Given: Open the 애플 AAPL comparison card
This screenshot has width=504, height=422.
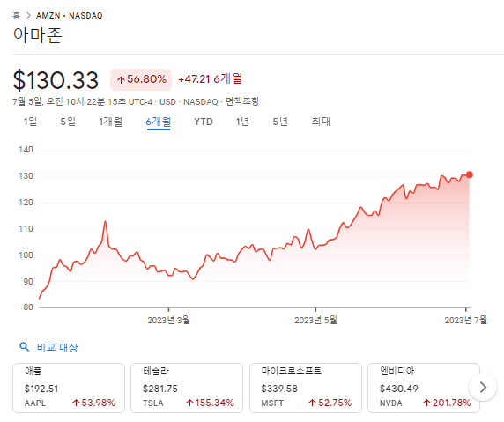Looking at the screenshot, I should pos(69,388).
